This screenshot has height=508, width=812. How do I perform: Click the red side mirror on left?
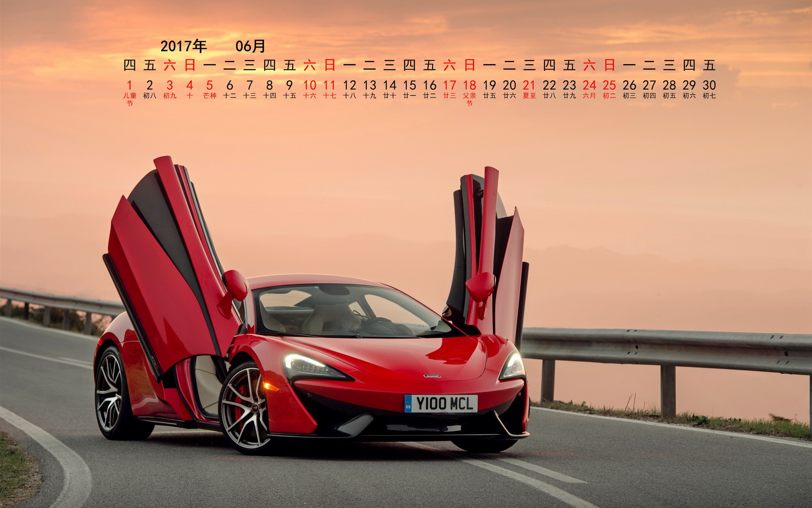tap(235, 286)
